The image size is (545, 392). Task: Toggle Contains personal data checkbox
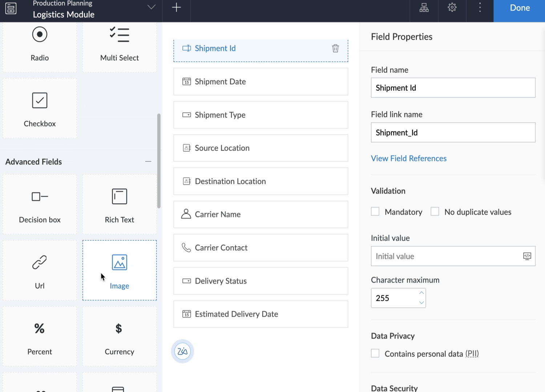[x=375, y=354]
